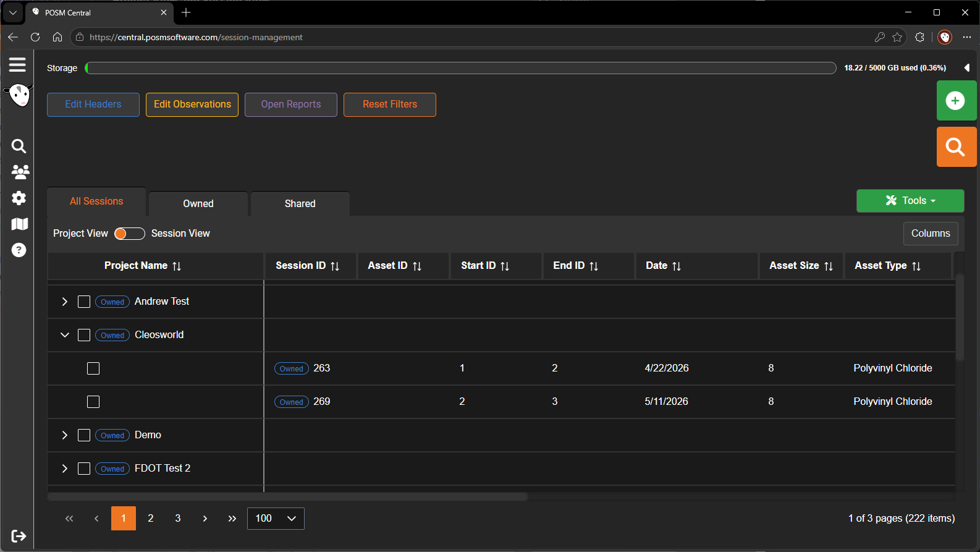Screen dimensions: 980x552
Task: Check the Cleosworld project checkbox
Action: coord(84,335)
